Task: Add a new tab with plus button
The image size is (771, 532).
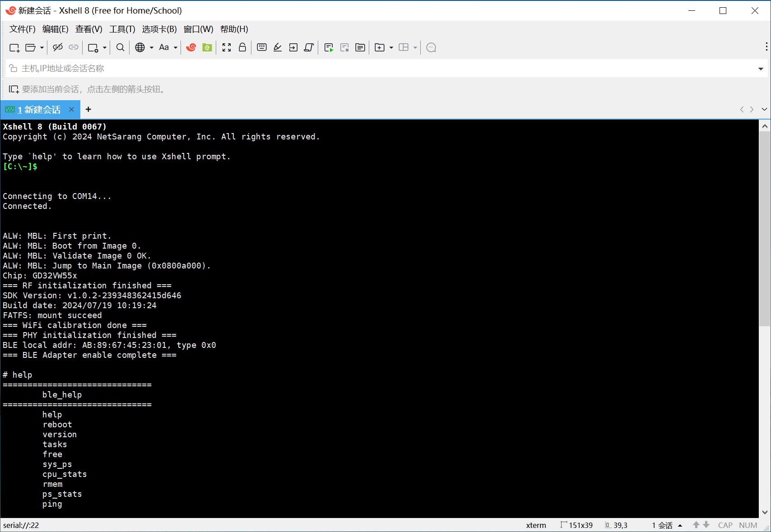Action: click(88, 109)
